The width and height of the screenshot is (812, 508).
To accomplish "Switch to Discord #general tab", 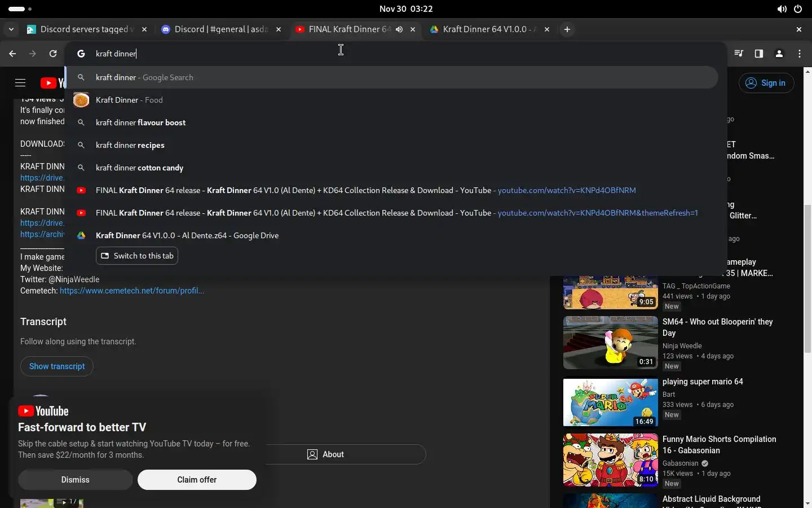I will 221,29.
